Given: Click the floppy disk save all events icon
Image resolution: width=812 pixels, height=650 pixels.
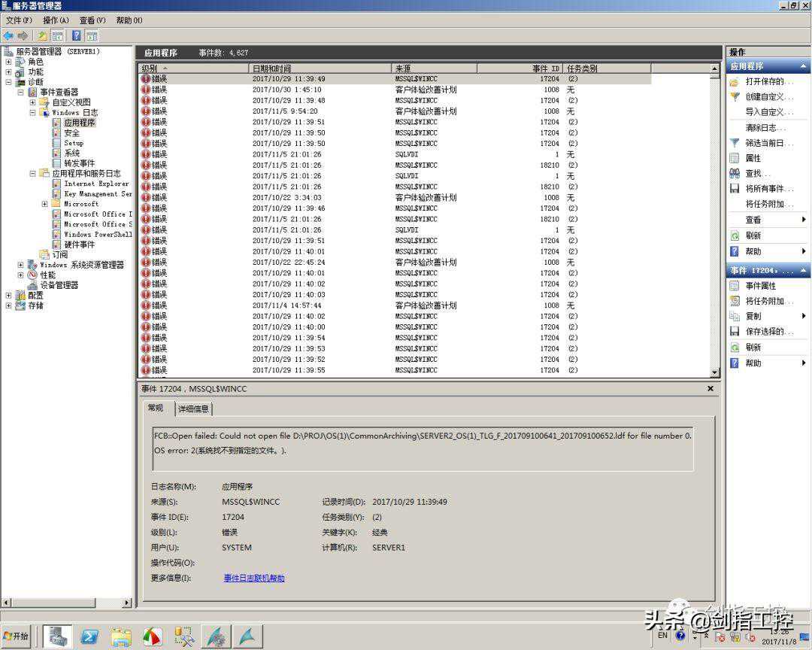Looking at the screenshot, I should point(735,189).
